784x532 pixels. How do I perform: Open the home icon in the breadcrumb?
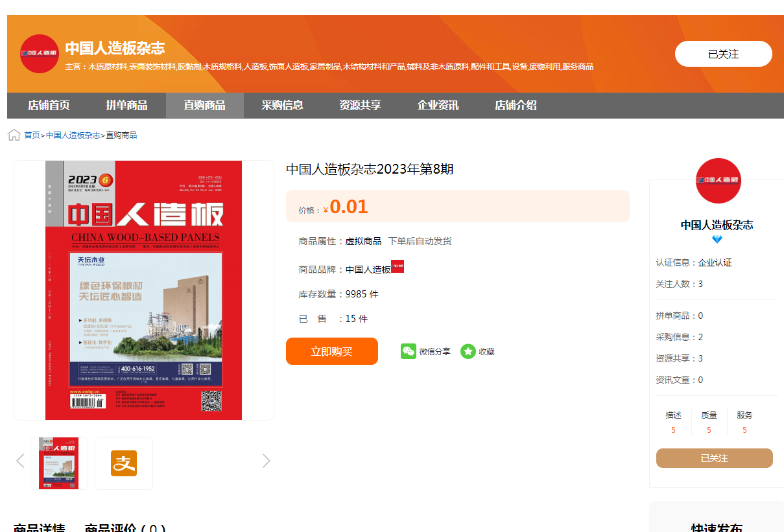(14, 135)
